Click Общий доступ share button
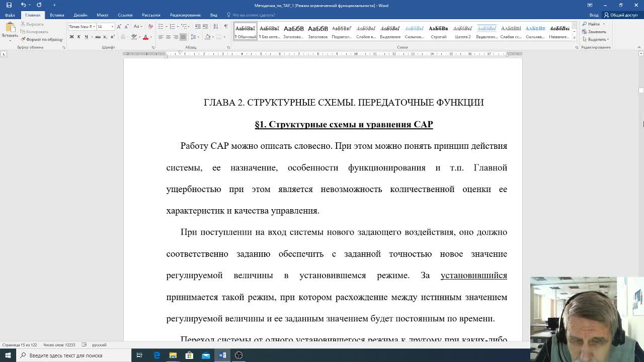The height and width of the screenshot is (362, 644). coord(621,15)
